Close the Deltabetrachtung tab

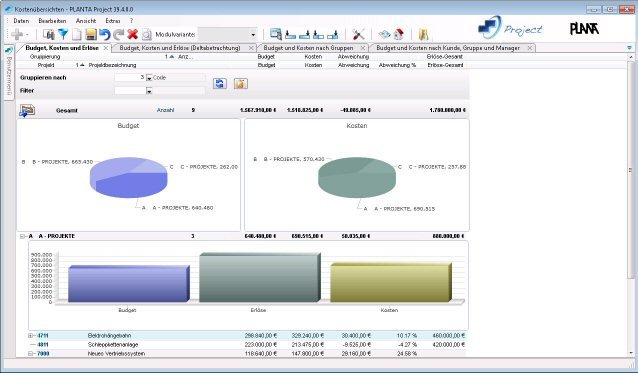click(x=251, y=48)
